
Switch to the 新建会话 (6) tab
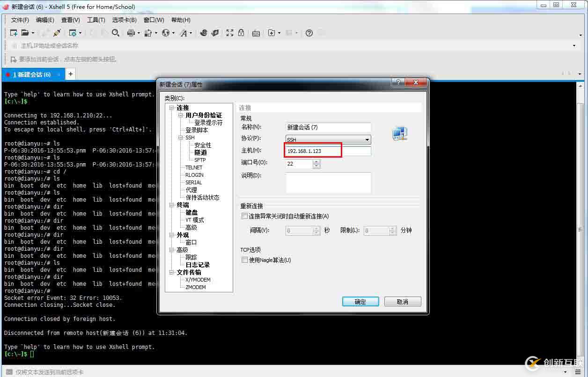pos(33,74)
